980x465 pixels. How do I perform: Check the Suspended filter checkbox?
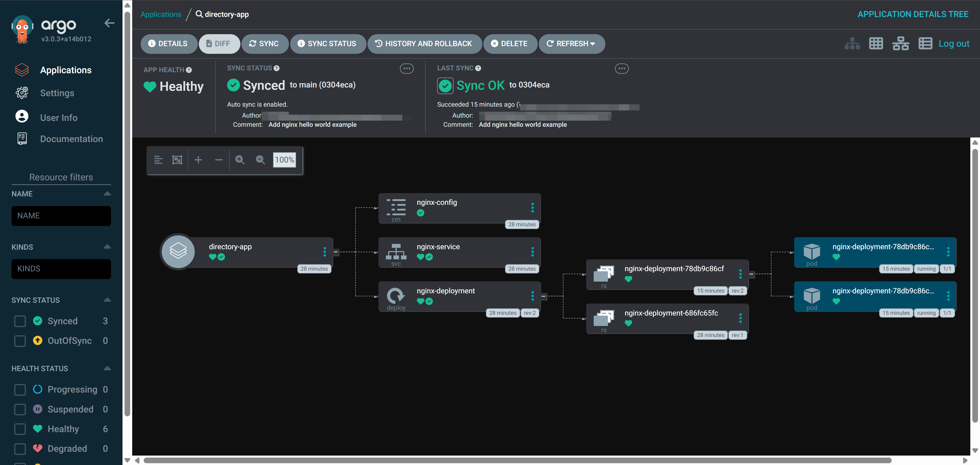click(20, 409)
